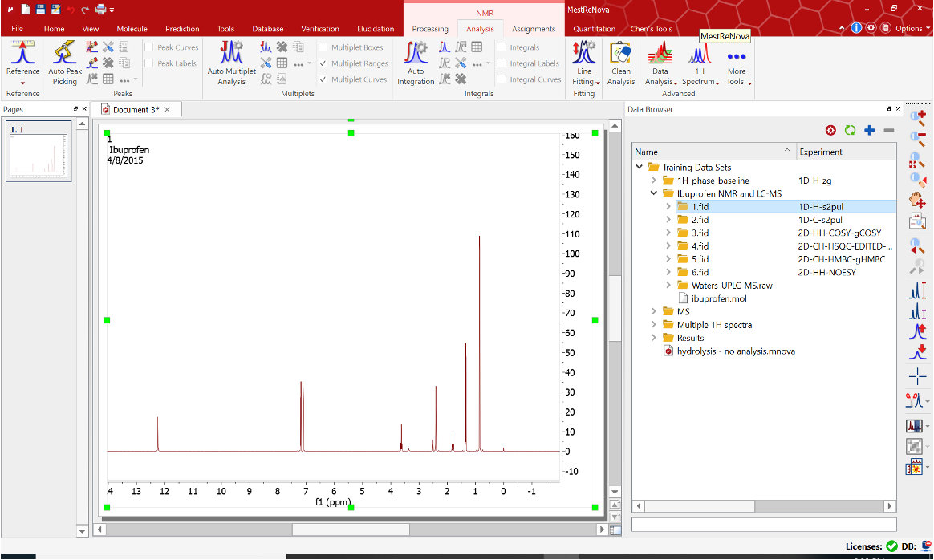Switch to the Processing ribbon tab
Screen dimensions: 934x560
430,29
